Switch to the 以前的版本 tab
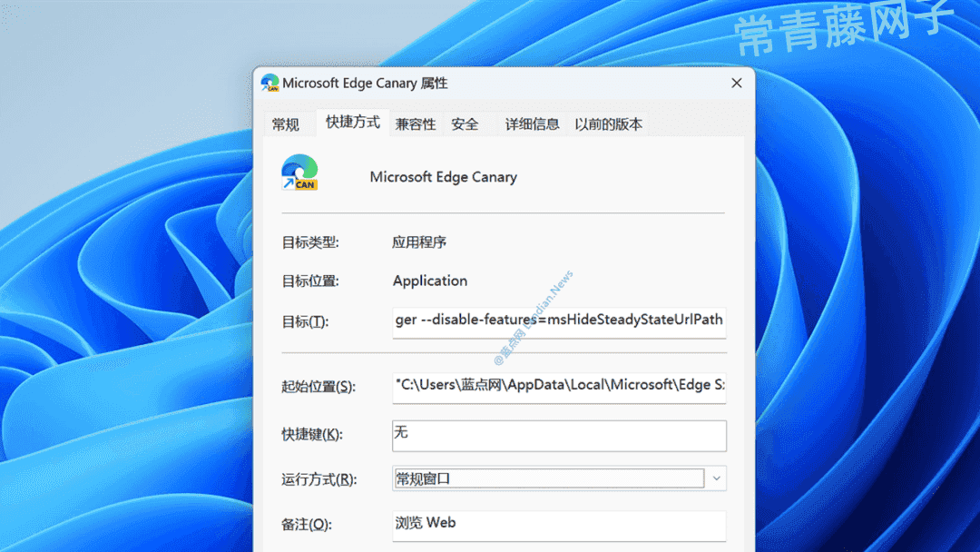The image size is (980, 552). [608, 124]
